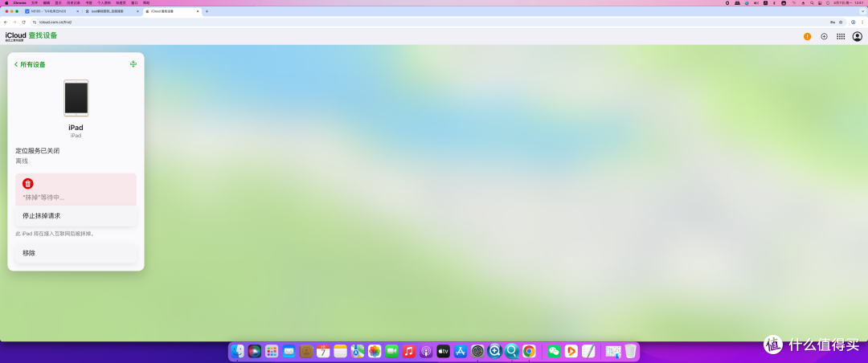Expand the tab search dropdown arrow

click(862, 11)
